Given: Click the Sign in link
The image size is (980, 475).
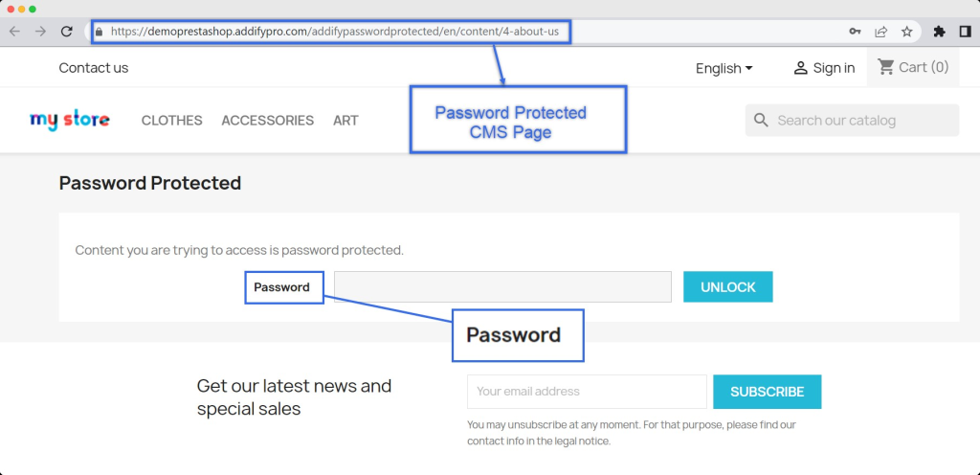Looking at the screenshot, I should point(824,68).
